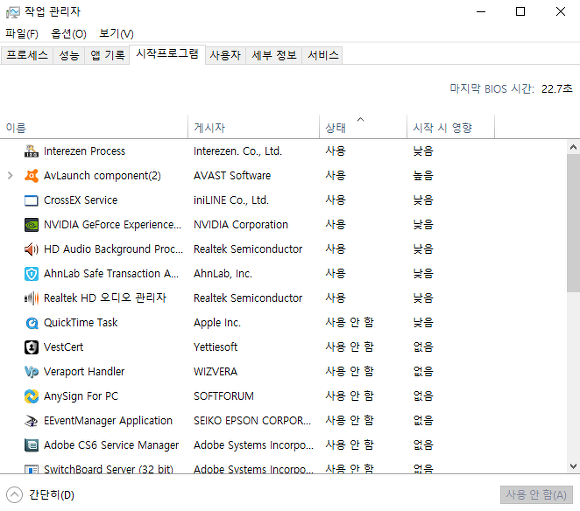Screen dimensions: 580x511
Task: Select HD Audio Background Proc... row name
Action: pos(114,249)
